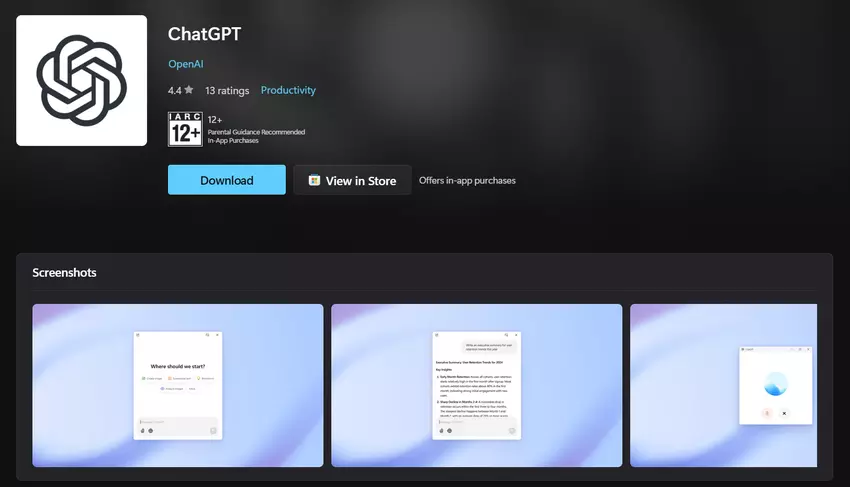
Task: Click the Offers in-app purchases label
Action: [x=467, y=181]
